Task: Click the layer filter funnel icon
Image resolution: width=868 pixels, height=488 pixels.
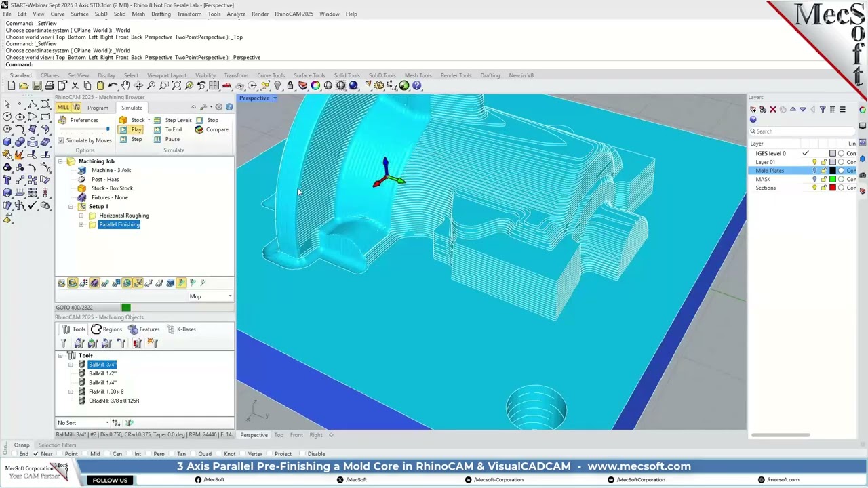Action: pyautogui.click(x=823, y=110)
